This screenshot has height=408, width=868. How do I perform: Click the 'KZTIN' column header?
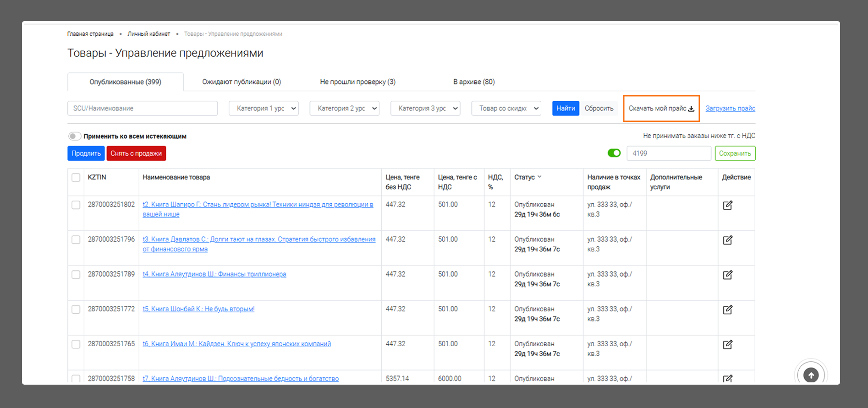click(97, 177)
